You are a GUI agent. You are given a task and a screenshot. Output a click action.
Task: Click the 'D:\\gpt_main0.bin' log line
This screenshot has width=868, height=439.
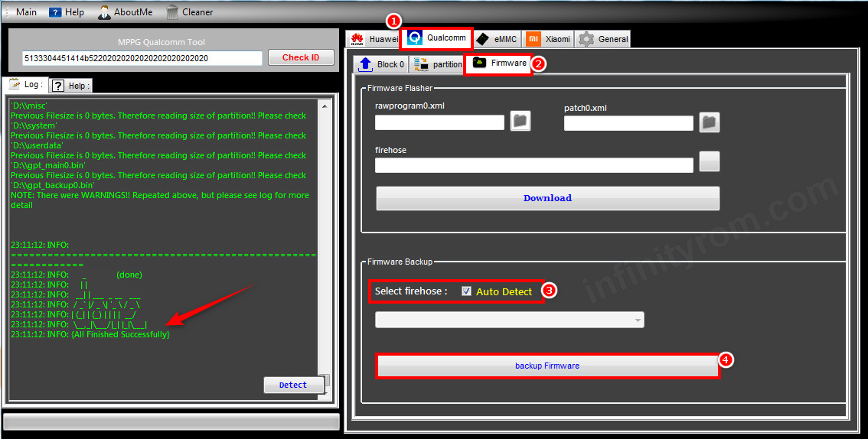(x=48, y=165)
